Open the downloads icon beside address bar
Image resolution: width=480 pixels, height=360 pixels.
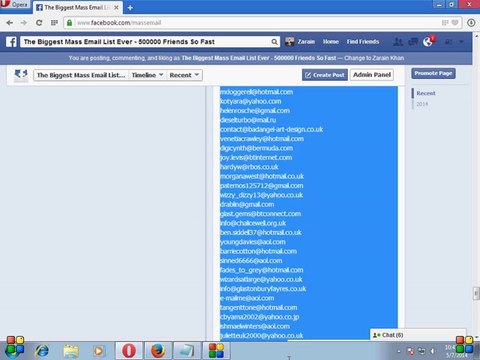(471, 23)
